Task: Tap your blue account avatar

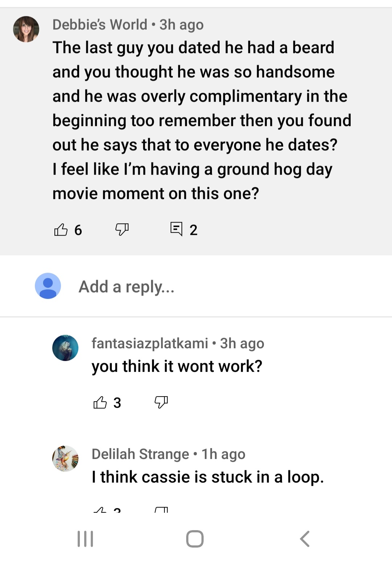Action: pos(48,286)
